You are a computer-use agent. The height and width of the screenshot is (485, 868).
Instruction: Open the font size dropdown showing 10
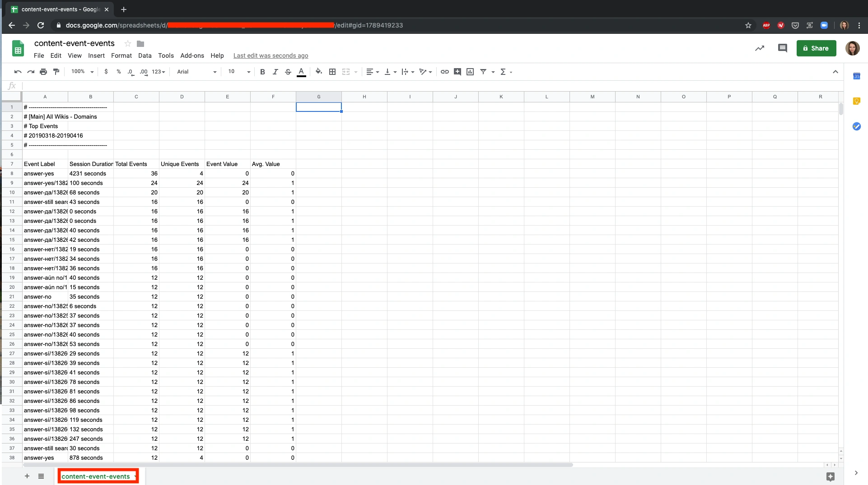coord(239,72)
